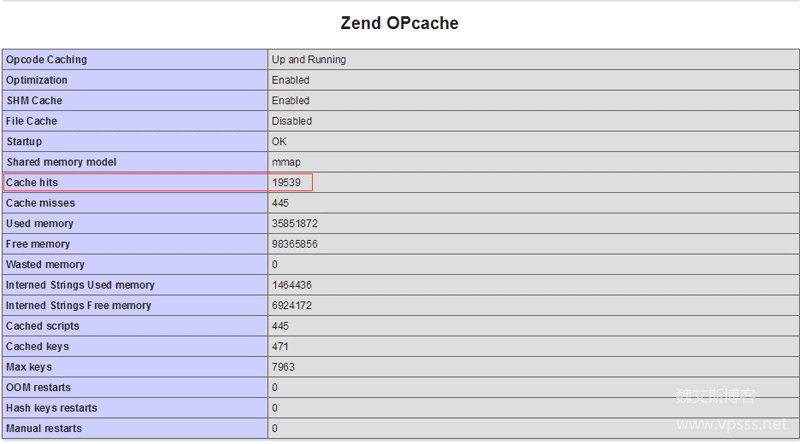
Task: Select the Opcode Caching label cell
Action: (46, 60)
